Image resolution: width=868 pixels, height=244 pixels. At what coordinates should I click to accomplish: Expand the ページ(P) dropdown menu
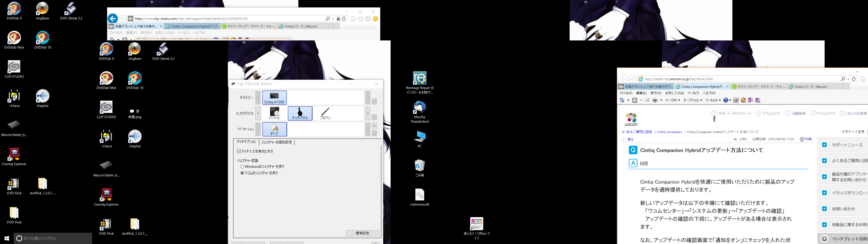tap(672, 100)
